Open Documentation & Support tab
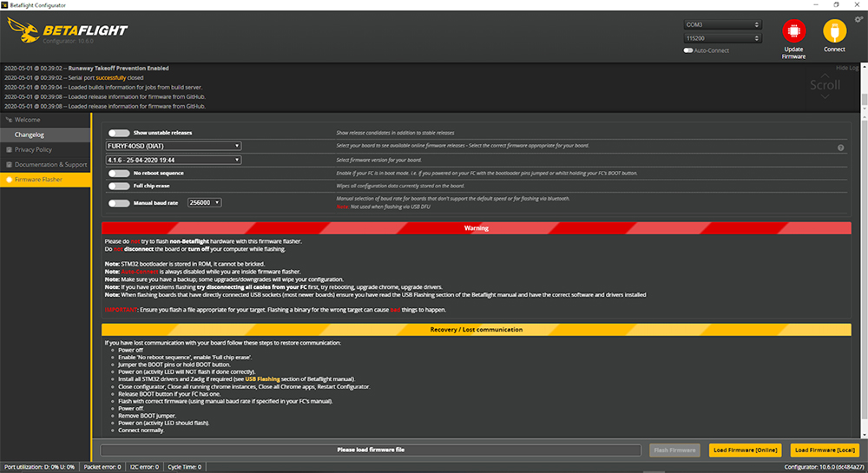Image resolution: width=868 pixels, height=473 pixels. pyautogui.click(x=45, y=164)
